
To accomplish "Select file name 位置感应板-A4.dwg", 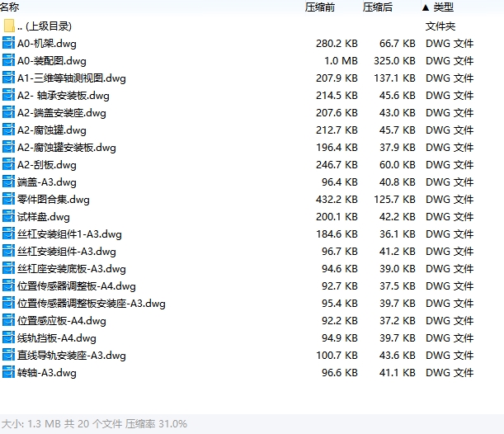I will coord(62,321).
